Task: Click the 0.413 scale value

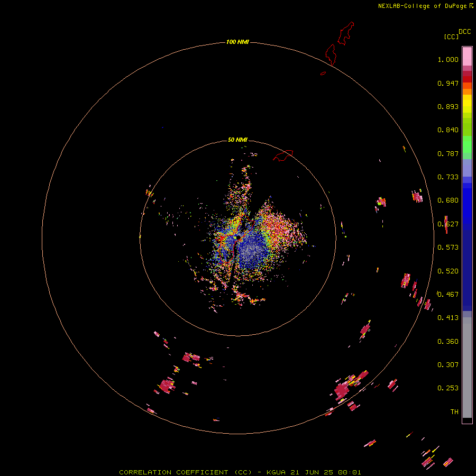Action: click(x=448, y=318)
